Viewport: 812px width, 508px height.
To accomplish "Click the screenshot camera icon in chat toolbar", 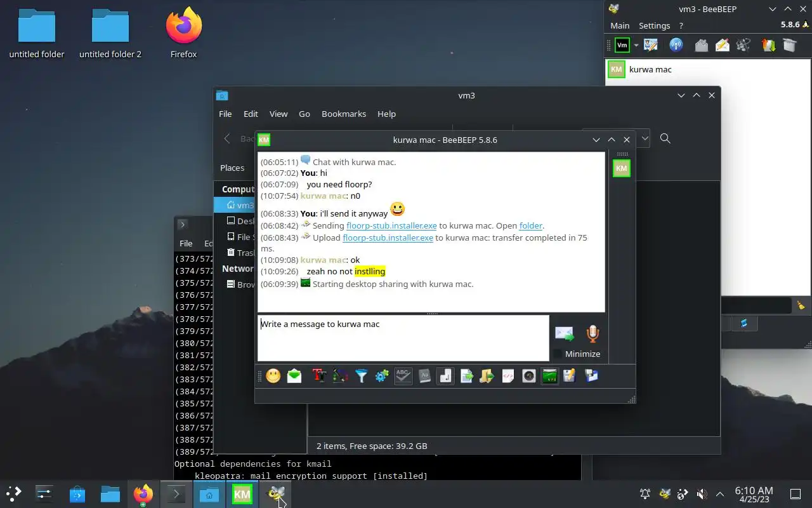I will pos(528,376).
